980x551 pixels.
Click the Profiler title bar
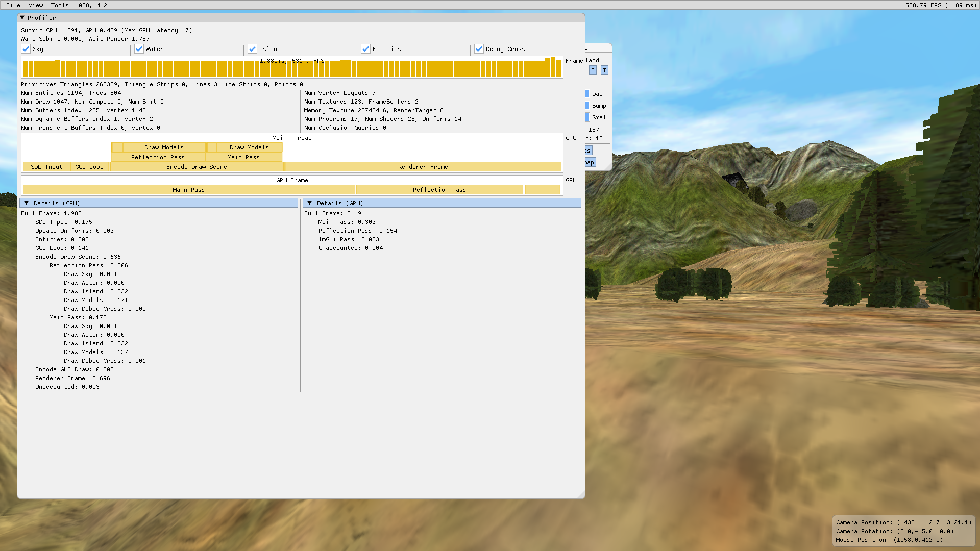click(301, 18)
